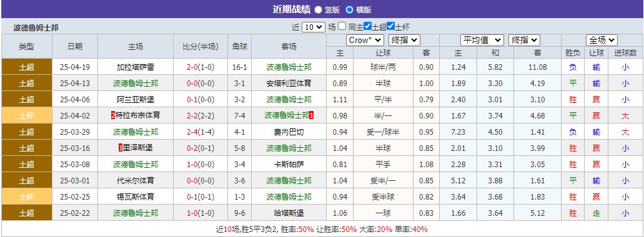The width and height of the screenshot is (644, 237).
Task: Click the 走 handicap result on 25-02-22
Action: [x=597, y=213]
